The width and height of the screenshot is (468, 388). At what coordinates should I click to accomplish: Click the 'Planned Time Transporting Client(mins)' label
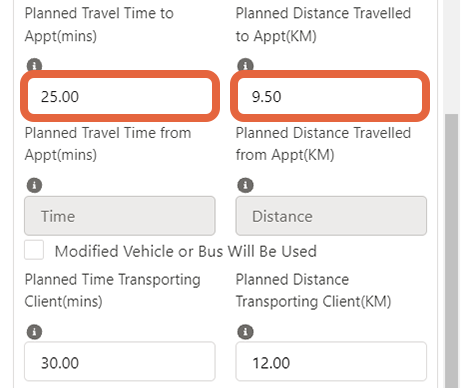(x=113, y=290)
